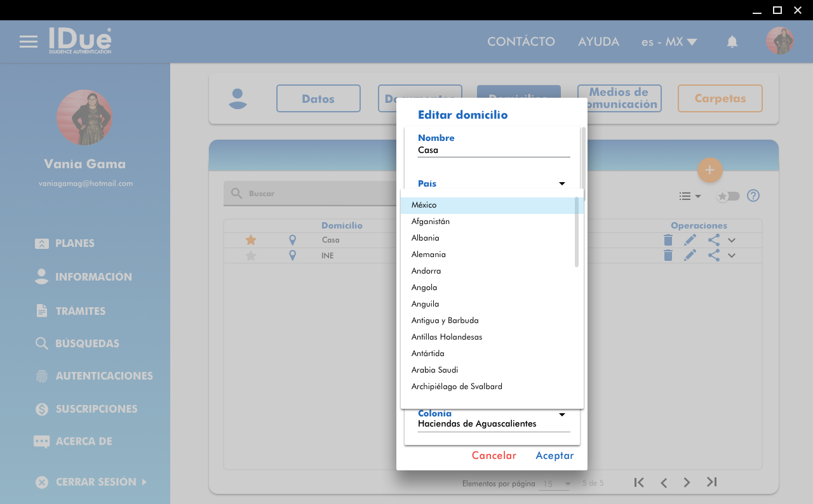Open the es - MX language dropdown
The height and width of the screenshot is (504, 813).
[x=669, y=42]
